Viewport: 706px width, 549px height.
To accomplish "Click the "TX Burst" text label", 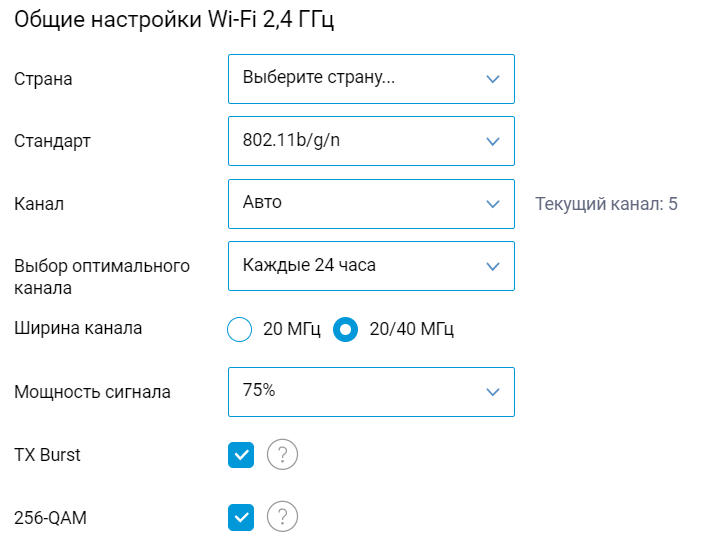I will [x=47, y=455].
